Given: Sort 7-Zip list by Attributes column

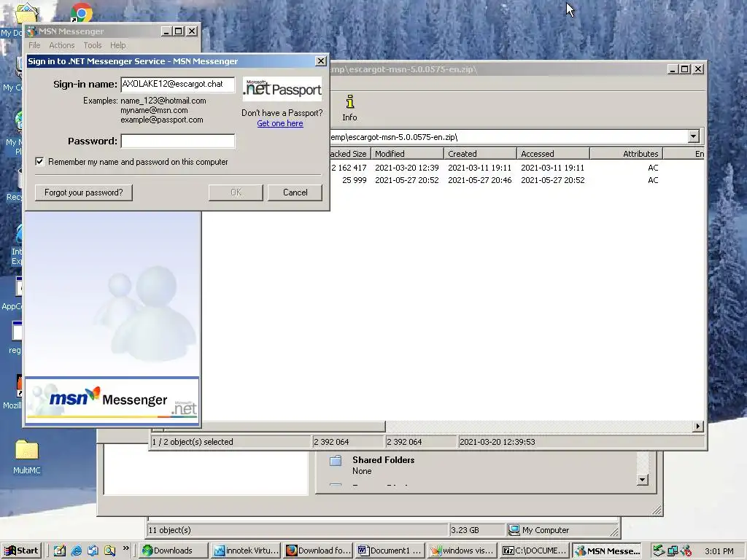Looking at the screenshot, I should tap(627, 153).
